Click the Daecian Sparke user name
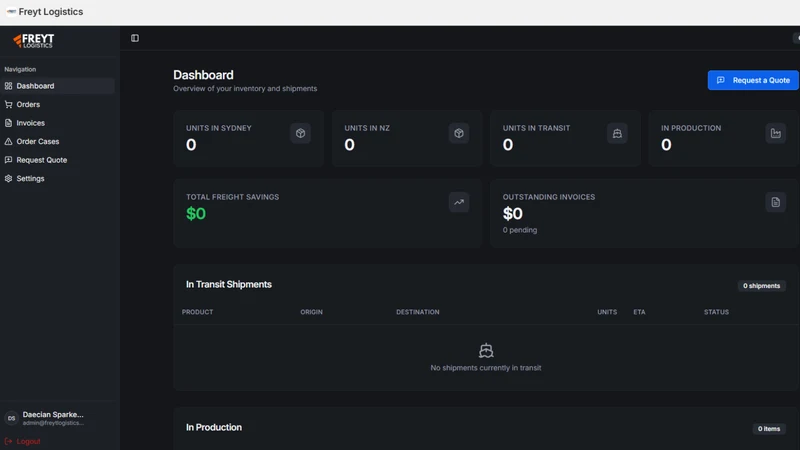 [53, 414]
